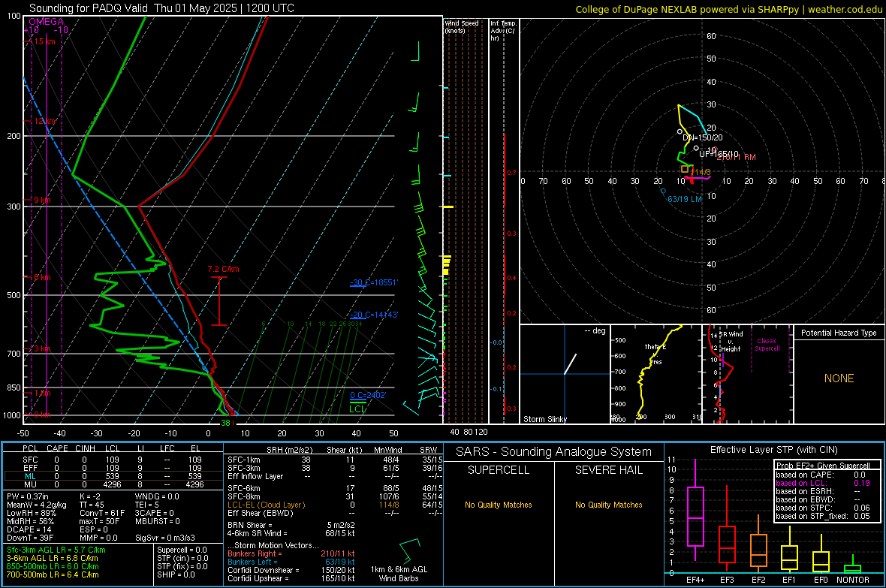Click the NONE hazard type value
The width and height of the screenshot is (886, 588).
[839, 378]
